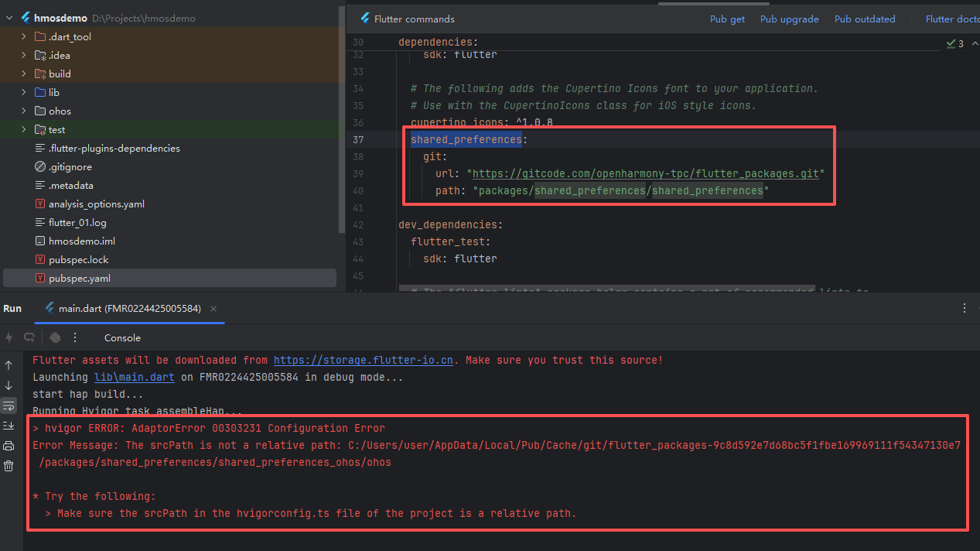Click the 'hvigor ERROR: AdaptorError' console line
The image size is (980, 551).
209,428
